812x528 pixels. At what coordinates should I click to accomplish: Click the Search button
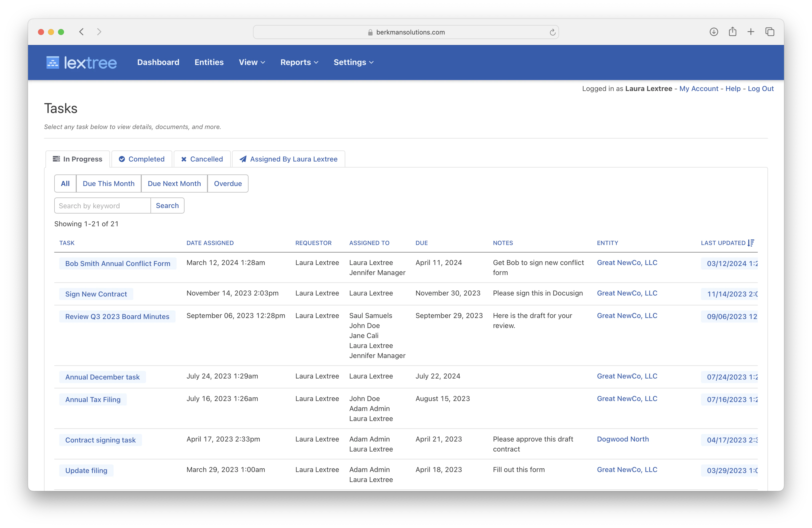point(167,205)
